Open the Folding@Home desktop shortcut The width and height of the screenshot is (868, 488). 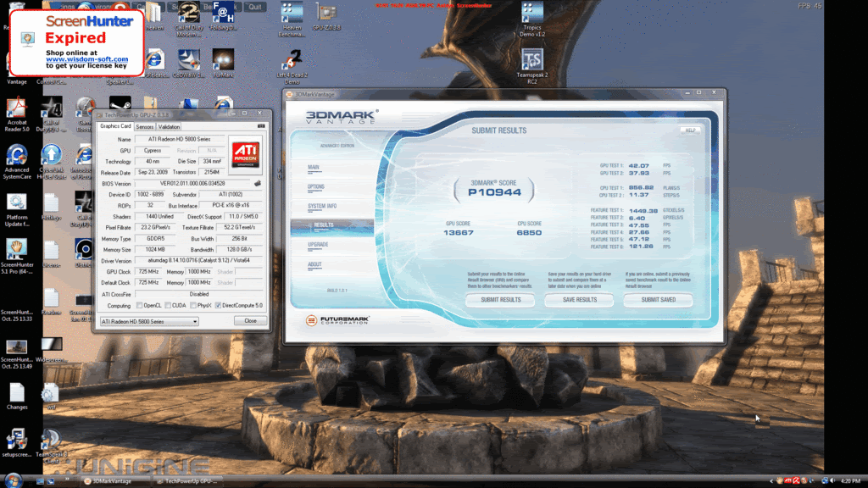pos(223,15)
